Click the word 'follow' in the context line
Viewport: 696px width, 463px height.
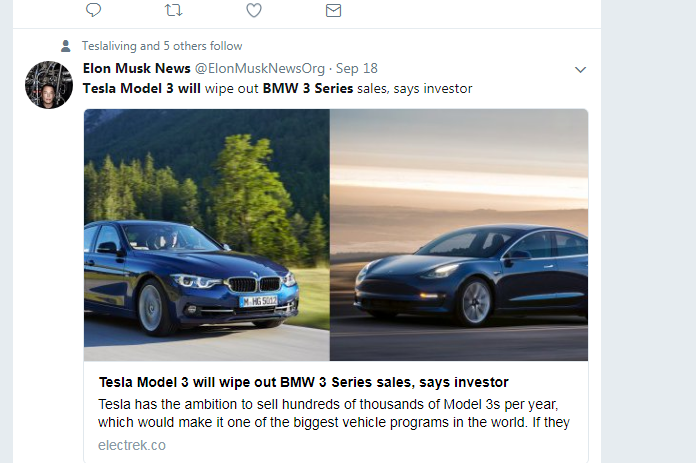226,46
